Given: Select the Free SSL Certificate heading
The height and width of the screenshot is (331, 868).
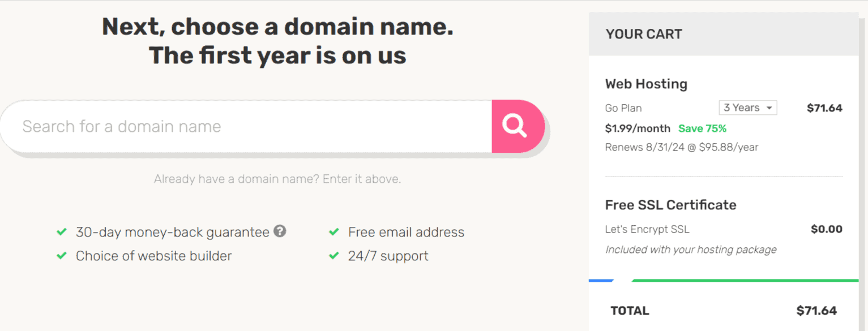Looking at the screenshot, I should (671, 205).
